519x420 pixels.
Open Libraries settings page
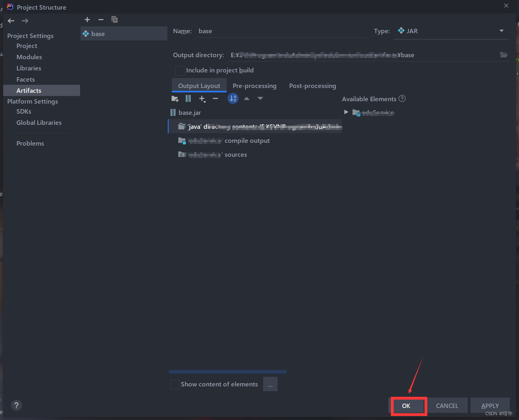pyautogui.click(x=29, y=68)
